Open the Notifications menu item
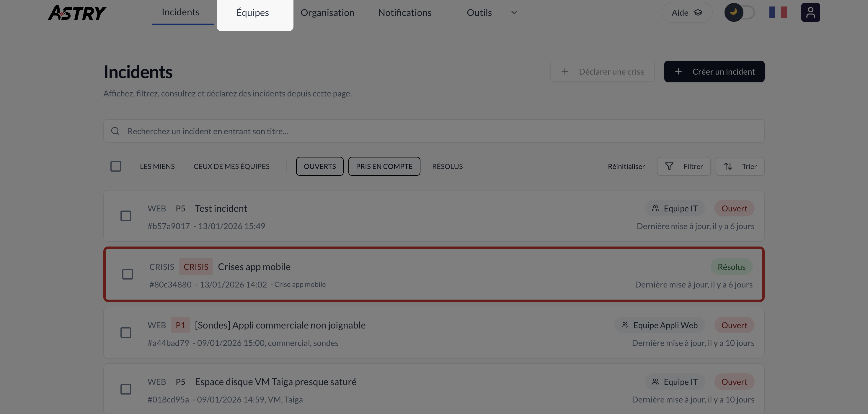This screenshot has height=414, width=868. pos(405,12)
